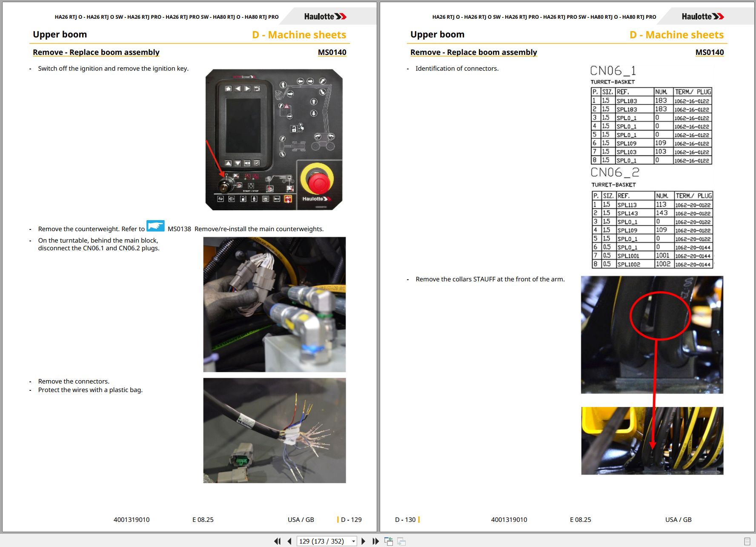Click the right page 'MS0140' sheet code
756x547 pixels.
[x=710, y=52]
